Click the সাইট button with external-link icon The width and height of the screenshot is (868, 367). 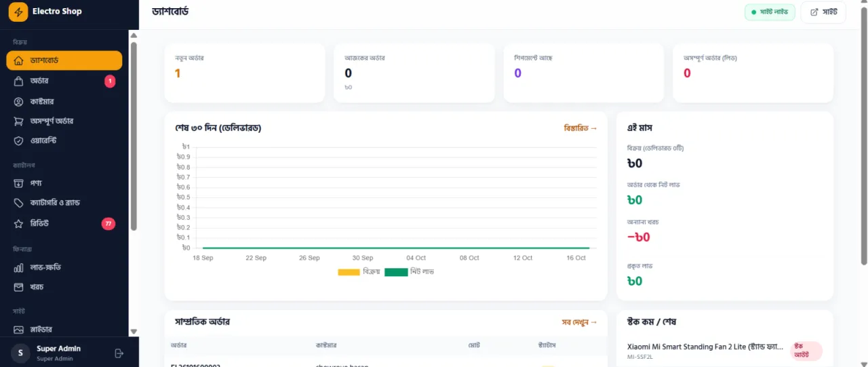(823, 12)
